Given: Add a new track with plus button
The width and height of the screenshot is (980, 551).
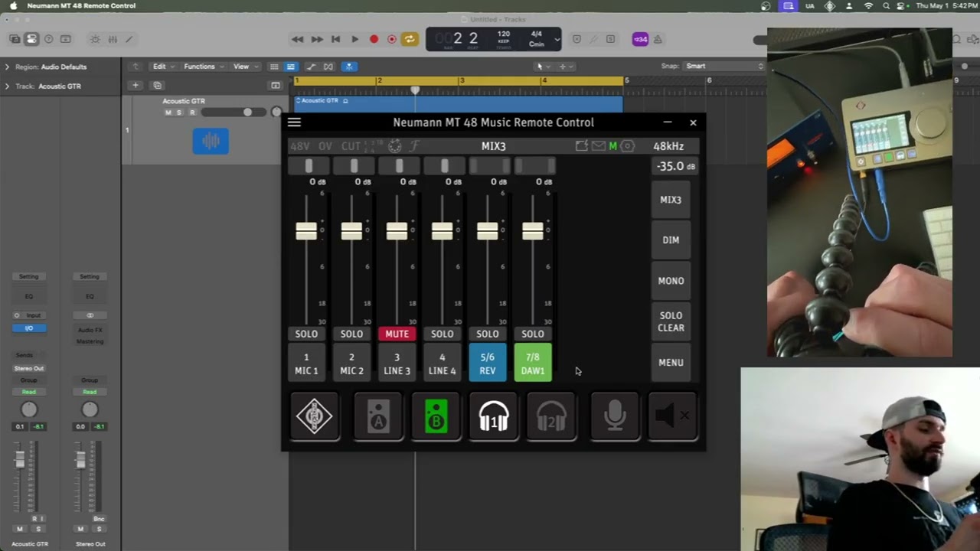Looking at the screenshot, I should (135, 86).
